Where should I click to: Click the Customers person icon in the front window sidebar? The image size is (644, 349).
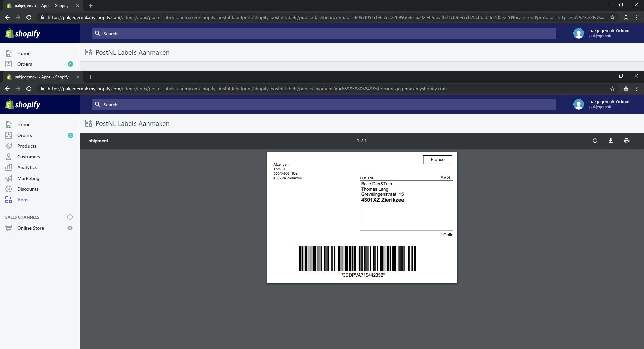pyautogui.click(x=9, y=157)
